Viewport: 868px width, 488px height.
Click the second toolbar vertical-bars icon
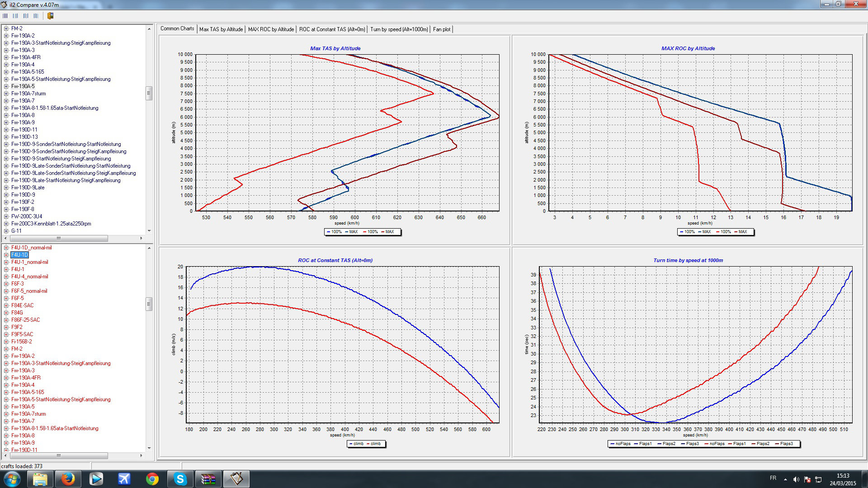point(15,16)
